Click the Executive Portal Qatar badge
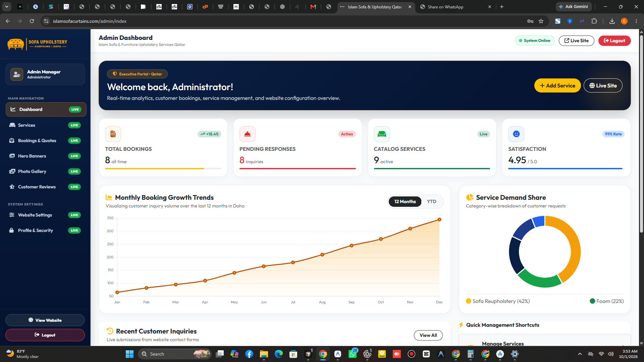The image size is (644, 362). pos(137,74)
